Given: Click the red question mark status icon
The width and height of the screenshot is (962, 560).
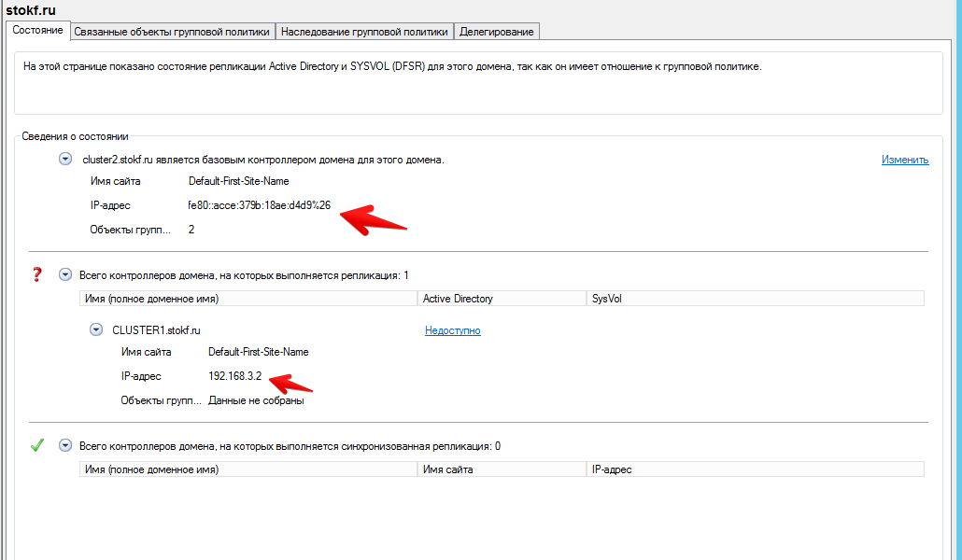Looking at the screenshot, I should pos(36,274).
